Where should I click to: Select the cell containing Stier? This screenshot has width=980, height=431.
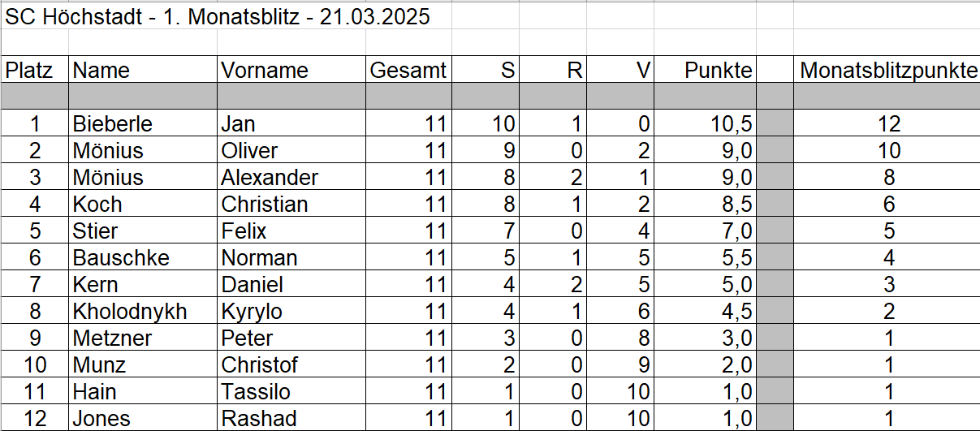[95, 231]
